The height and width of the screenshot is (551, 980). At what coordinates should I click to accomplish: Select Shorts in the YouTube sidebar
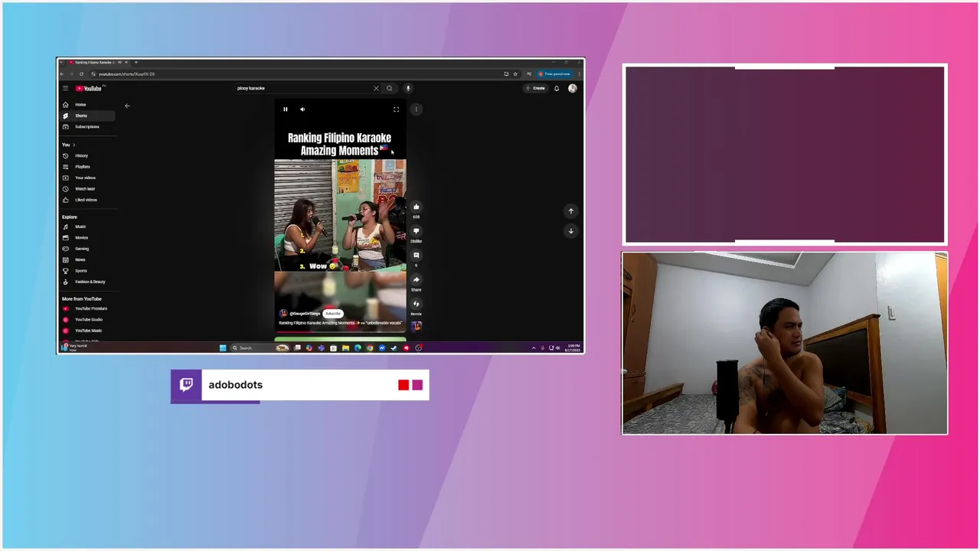pos(87,116)
